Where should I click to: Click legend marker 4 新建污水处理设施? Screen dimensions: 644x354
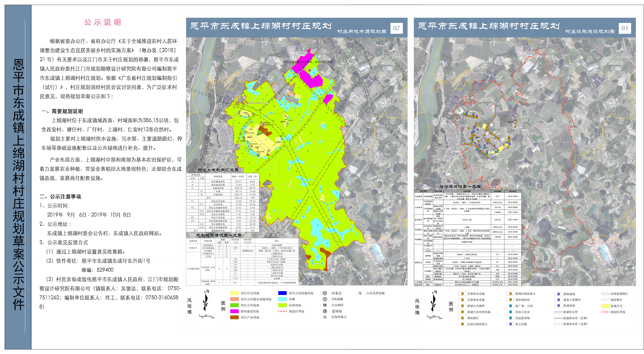[462, 312]
